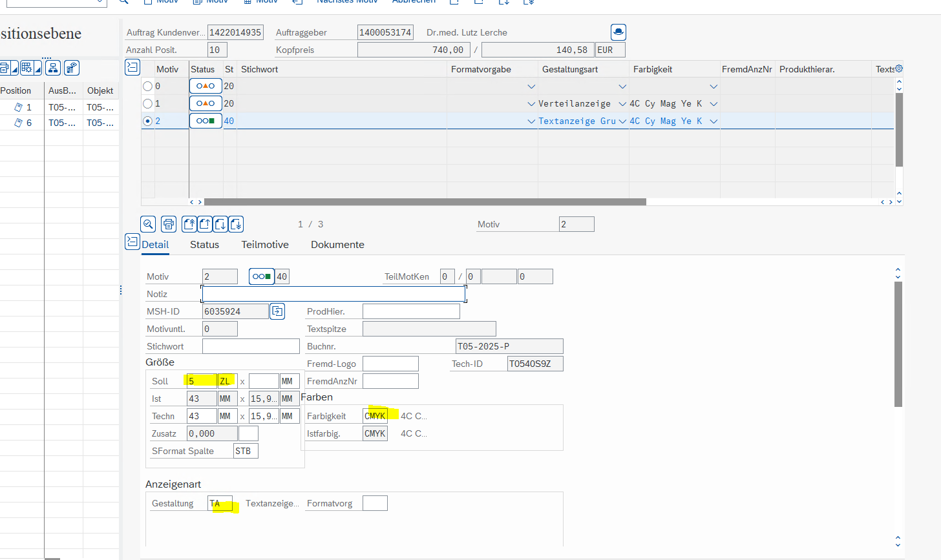Click the Stichwort input field in Detail
The image size is (941, 560).
(251, 346)
